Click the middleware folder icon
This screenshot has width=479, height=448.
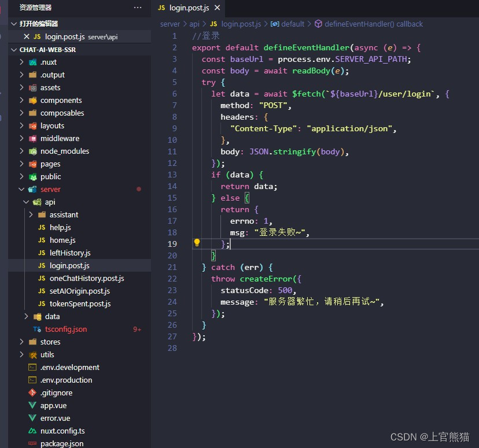[x=33, y=139]
